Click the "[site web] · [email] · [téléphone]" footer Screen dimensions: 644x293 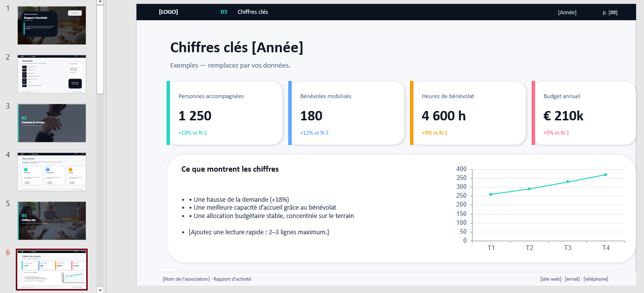[574, 279]
